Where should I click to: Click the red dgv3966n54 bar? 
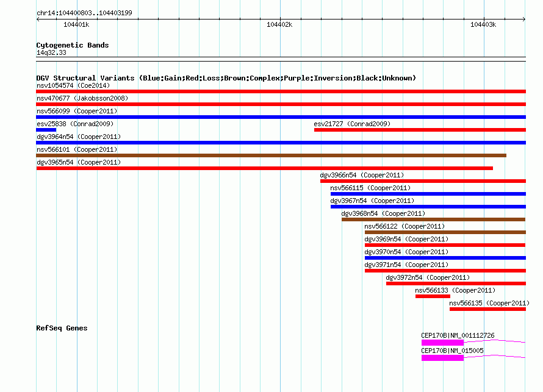click(423, 181)
